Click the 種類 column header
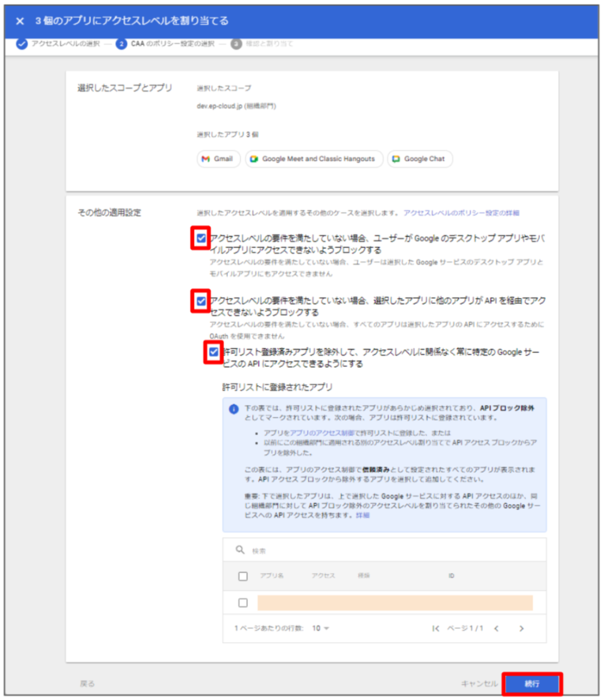Image resolution: width=603 pixels, height=700 pixels. tap(364, 576)
